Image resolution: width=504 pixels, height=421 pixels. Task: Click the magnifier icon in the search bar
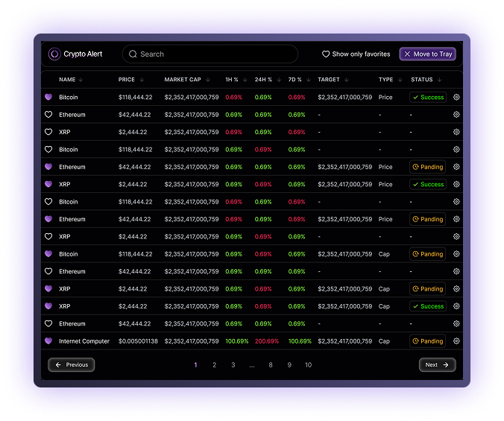[x=133, y=54]
